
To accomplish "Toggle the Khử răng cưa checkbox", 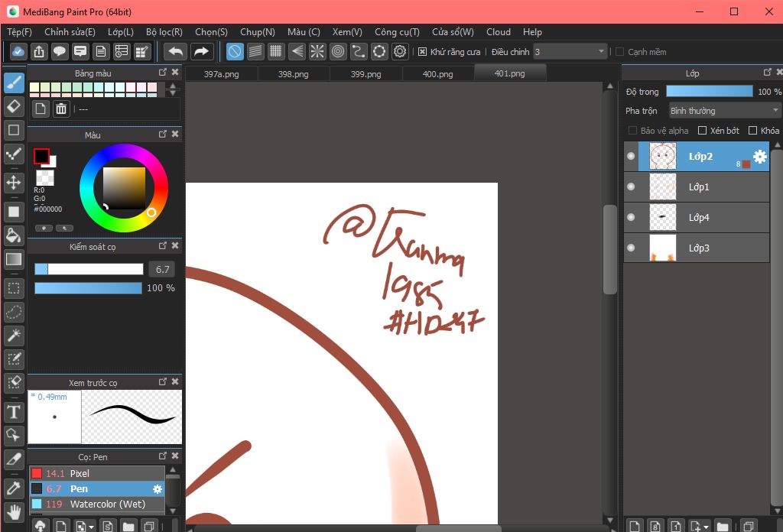I will pos(422,52).
